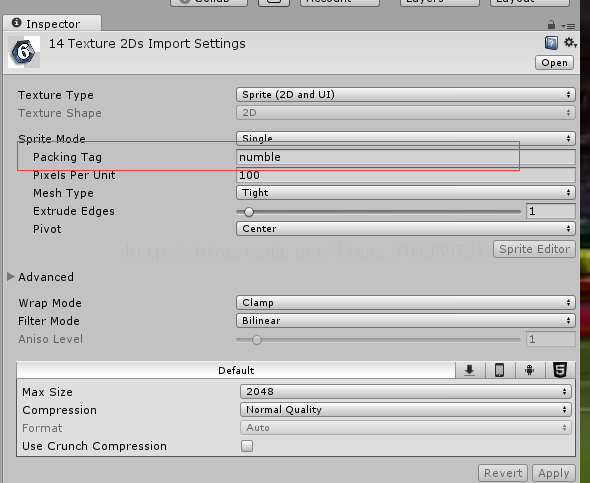
Task: Click the Revert button
Action: click(503, 473)
